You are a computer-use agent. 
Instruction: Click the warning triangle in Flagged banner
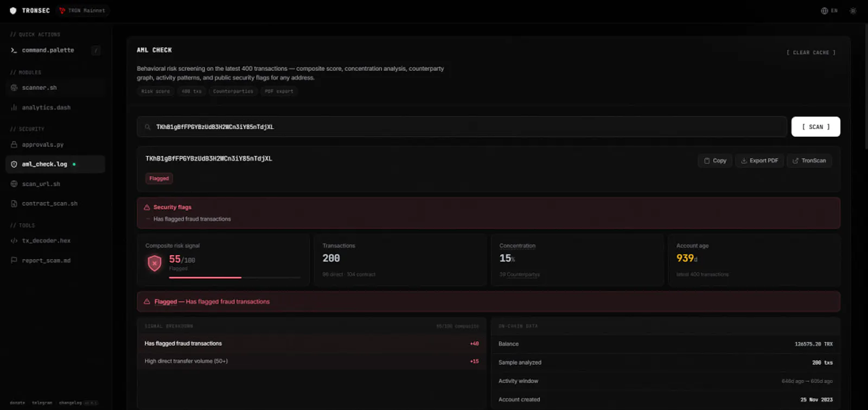tap(147, 301)
